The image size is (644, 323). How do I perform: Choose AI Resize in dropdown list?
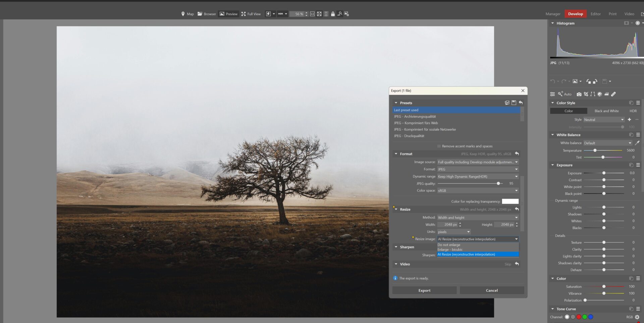coord(478,254)
